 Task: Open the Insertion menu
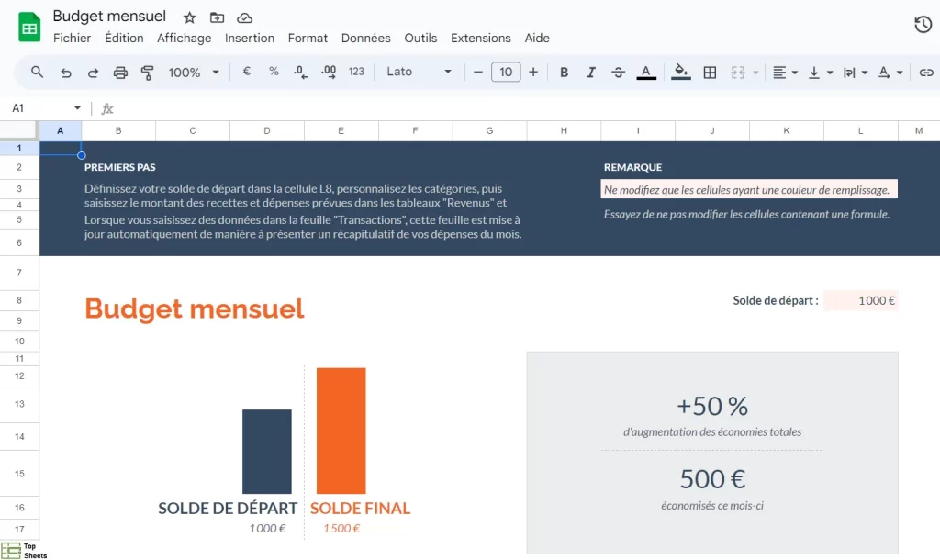(x=250, y=38)
